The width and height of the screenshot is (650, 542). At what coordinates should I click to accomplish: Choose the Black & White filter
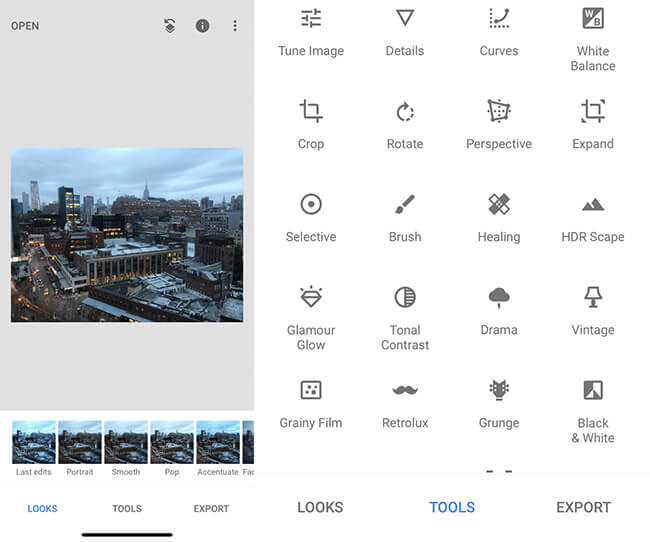(x=593, y=412)
